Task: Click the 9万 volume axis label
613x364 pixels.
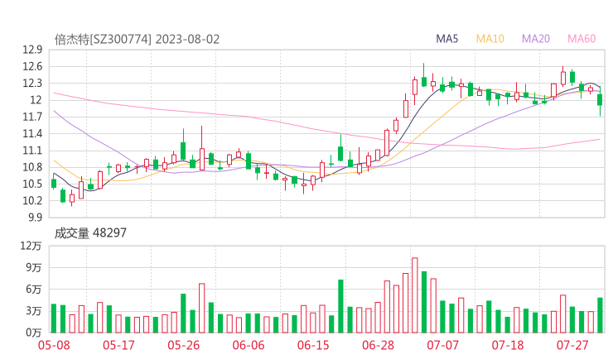Action: pos(34,267)
